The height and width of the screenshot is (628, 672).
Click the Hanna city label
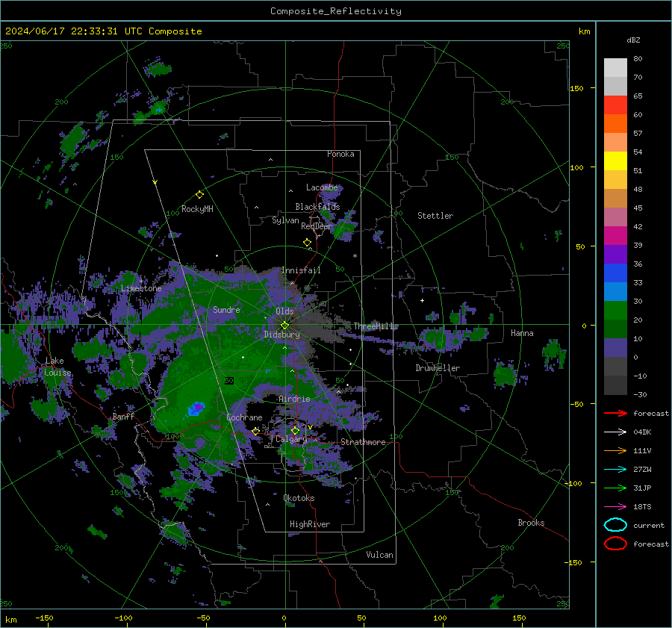pos(522,333)
